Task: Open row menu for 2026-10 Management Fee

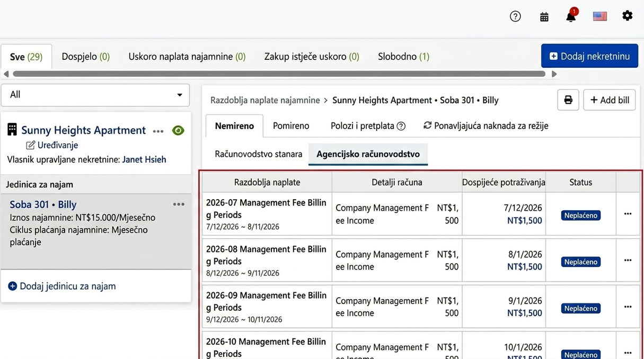Action: [628, 353]
